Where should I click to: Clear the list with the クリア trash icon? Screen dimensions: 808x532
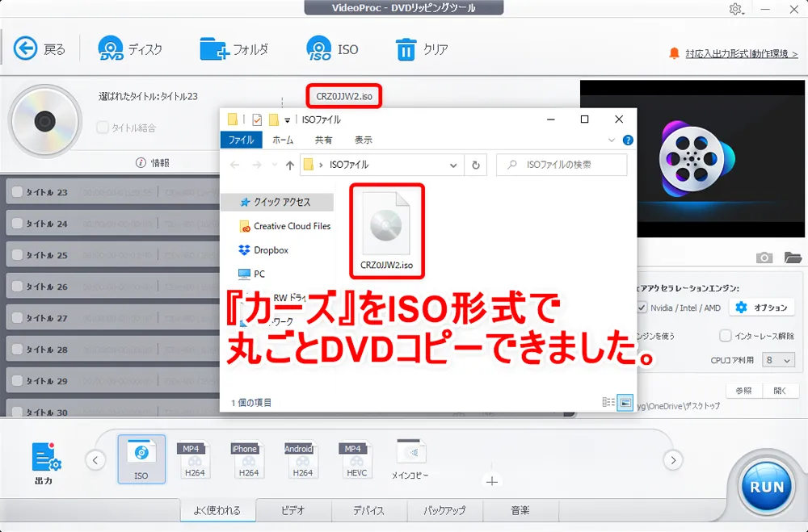[x=406, y=49]
